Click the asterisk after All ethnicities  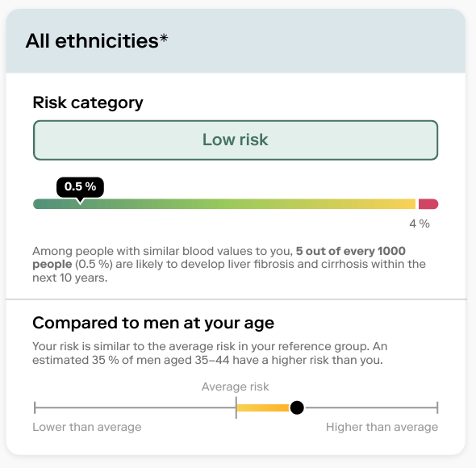(x=164, y=38)
